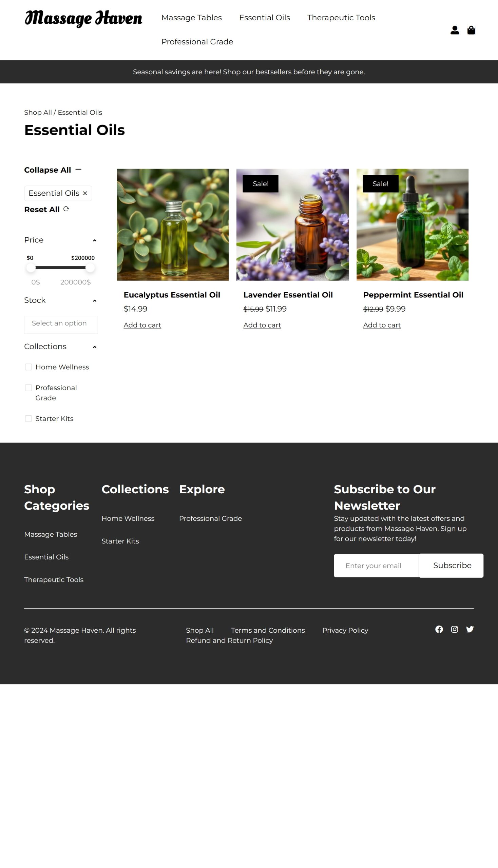This screenshot has height=868, width=498.
Task: Click the Enter your email field
Action: coord(376,566)
